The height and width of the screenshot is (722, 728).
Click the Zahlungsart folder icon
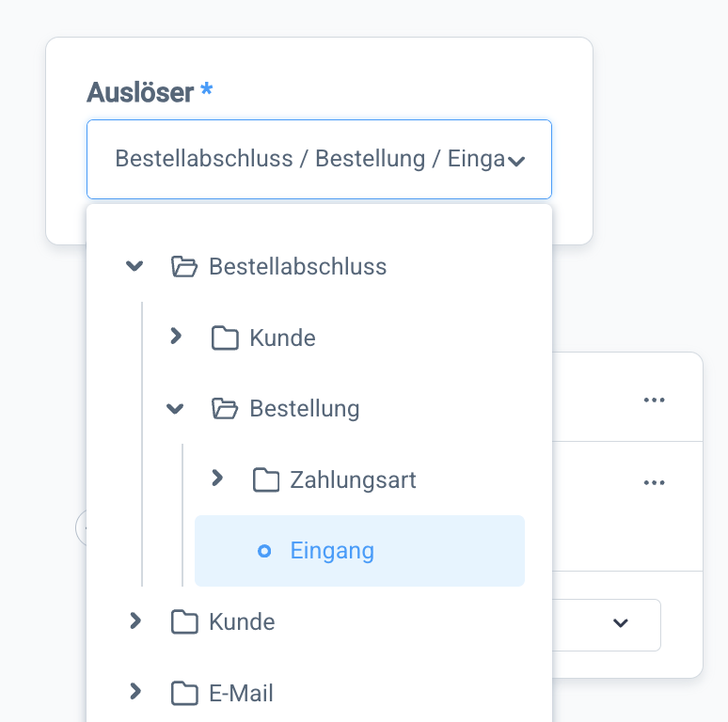tap(266, 480)
